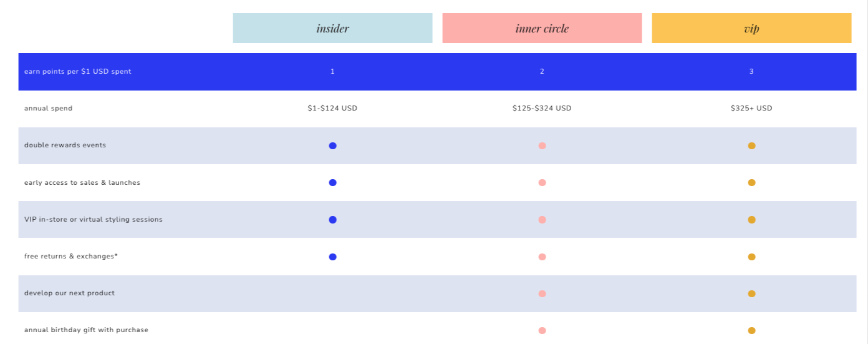
Task: Click vip dot for free returns row
Action: pyautogui.click(x=751, y=257)
